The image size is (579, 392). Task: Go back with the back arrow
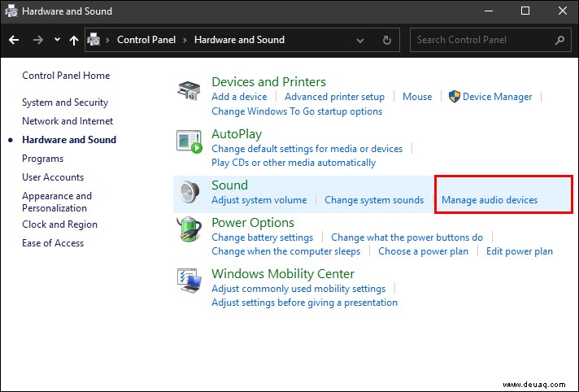click(14, 40)
